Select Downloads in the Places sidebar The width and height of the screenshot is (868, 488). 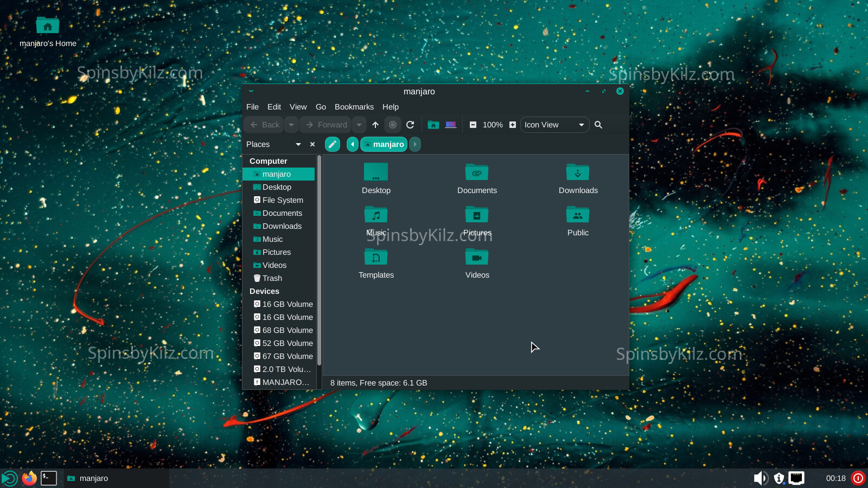tap(279, 226)
